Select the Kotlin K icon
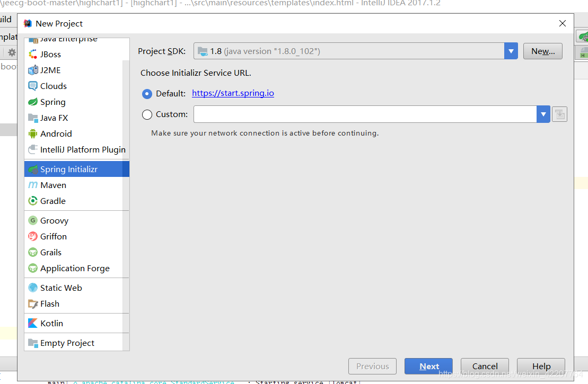The image size is (588, 384). click(33, 323)
